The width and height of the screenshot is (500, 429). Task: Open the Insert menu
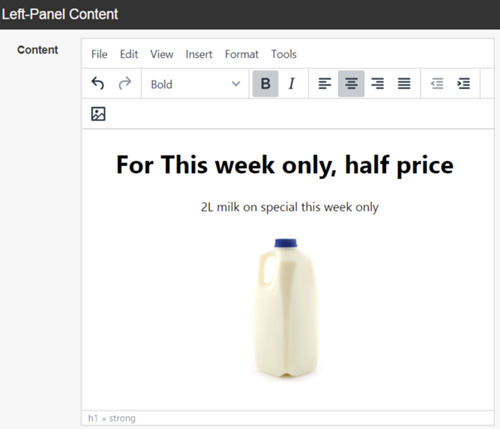[x=199, y=54]
